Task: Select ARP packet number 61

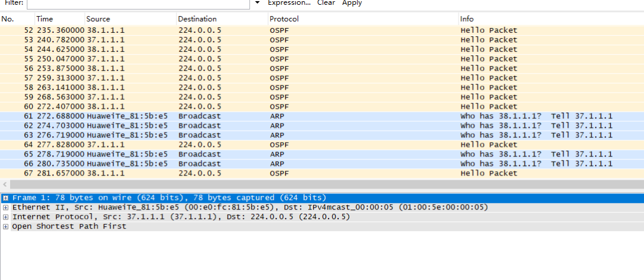Action: (x=322, y=116)
